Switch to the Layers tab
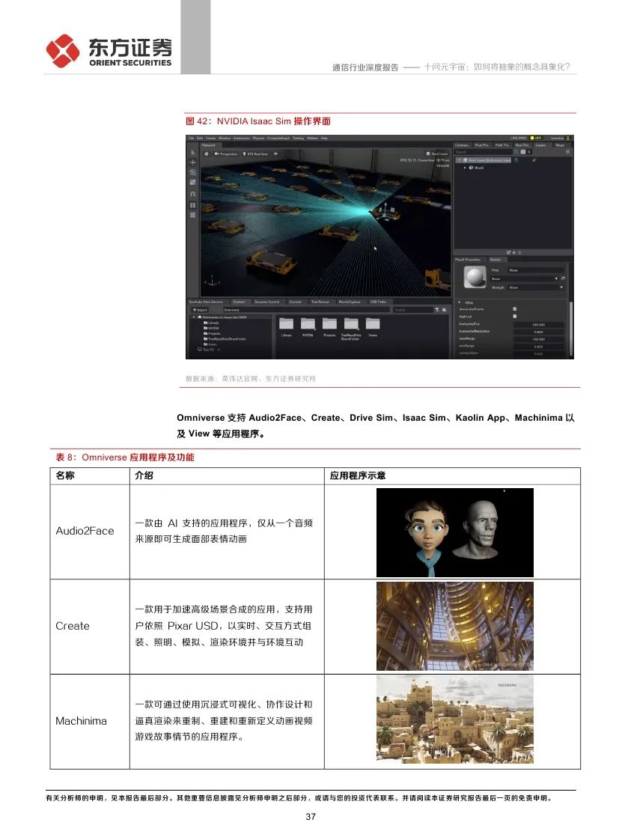This screenshot has height=840, width=619. pyautogui.click(x=541, y=145)
